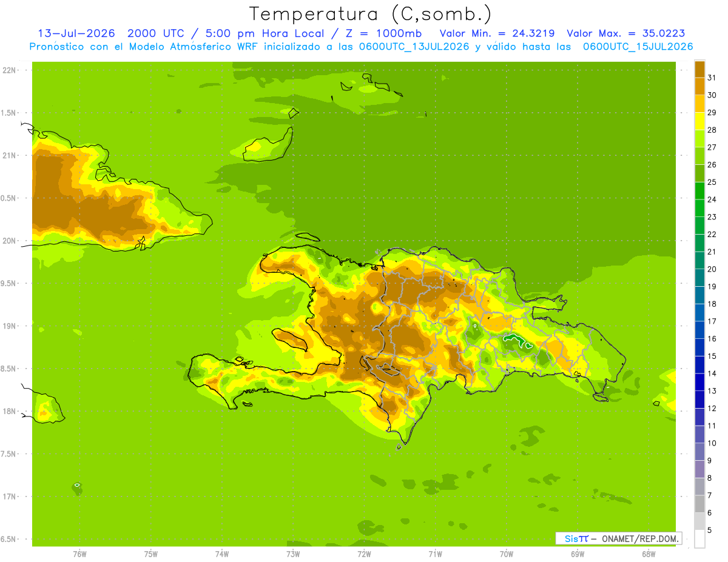The image size is (728, 562).
Task: Pick the teal legend color between 19 and 20
Action: (x=699, y=277)
